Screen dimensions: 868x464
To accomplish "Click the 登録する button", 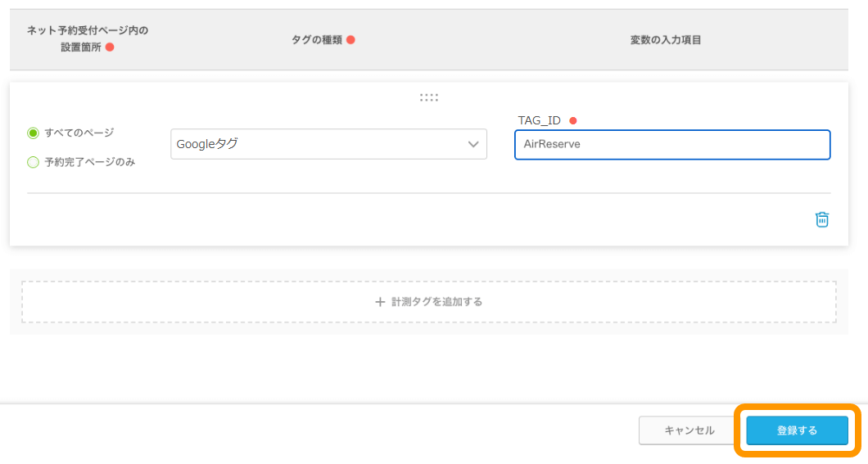I will [x=797, y=430].
